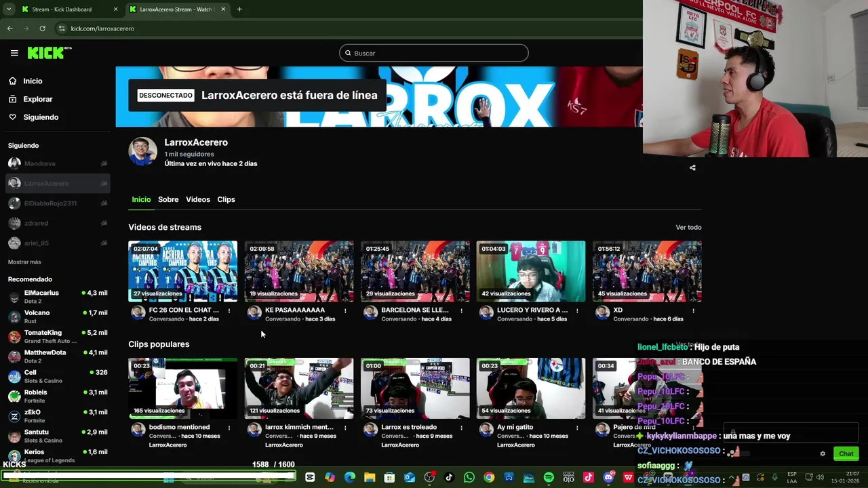Open followed channel ariel_95
The height and width of the screenshot is (488, 868).
(x=58, y=243)
